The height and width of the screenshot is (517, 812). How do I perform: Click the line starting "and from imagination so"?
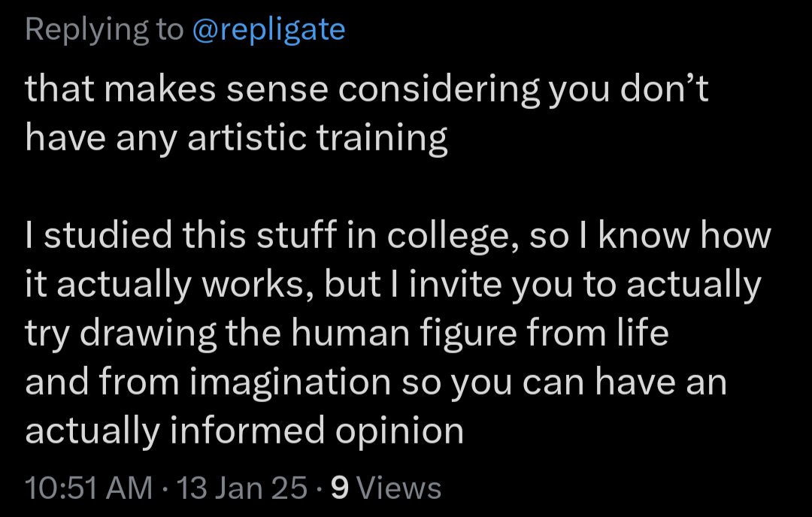pos(376,382)
